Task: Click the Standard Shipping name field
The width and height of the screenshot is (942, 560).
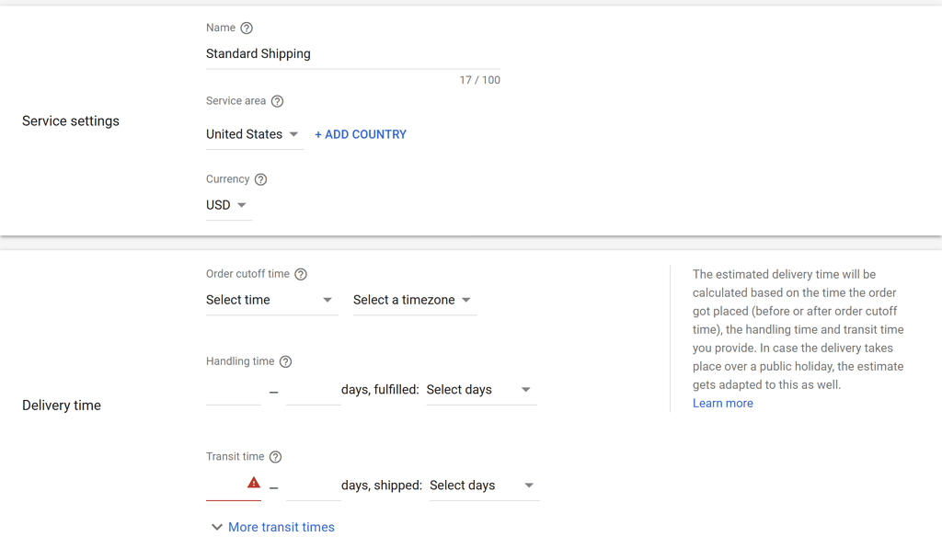Action: [x=304, y=53]
